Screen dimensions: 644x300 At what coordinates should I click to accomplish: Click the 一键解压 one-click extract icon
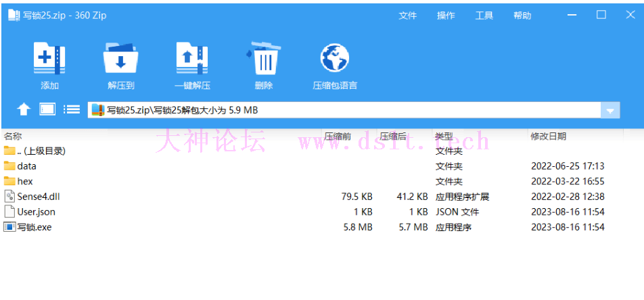tap(192, 59)
